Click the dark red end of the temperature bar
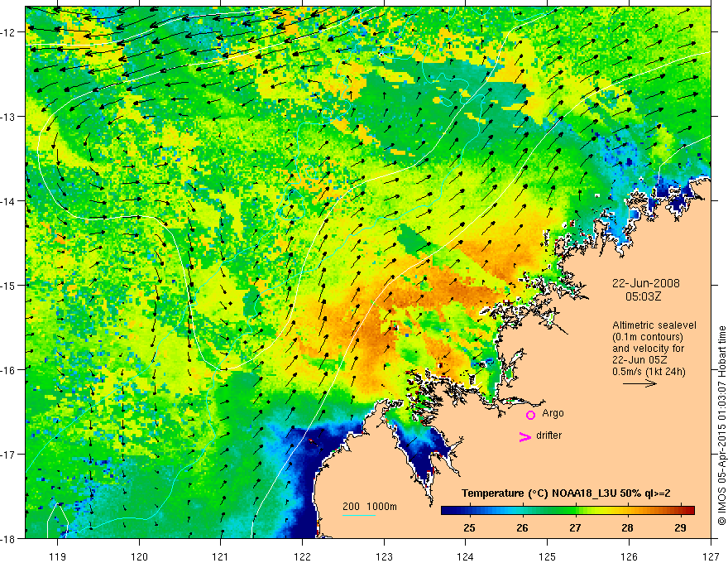The image size is (728, 563). coord(689,510)
